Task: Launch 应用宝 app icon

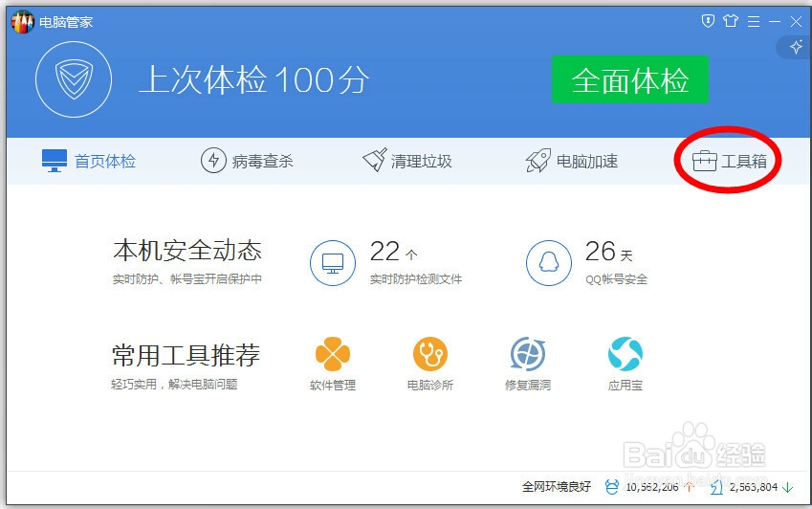Action: [x=625, y=354]
